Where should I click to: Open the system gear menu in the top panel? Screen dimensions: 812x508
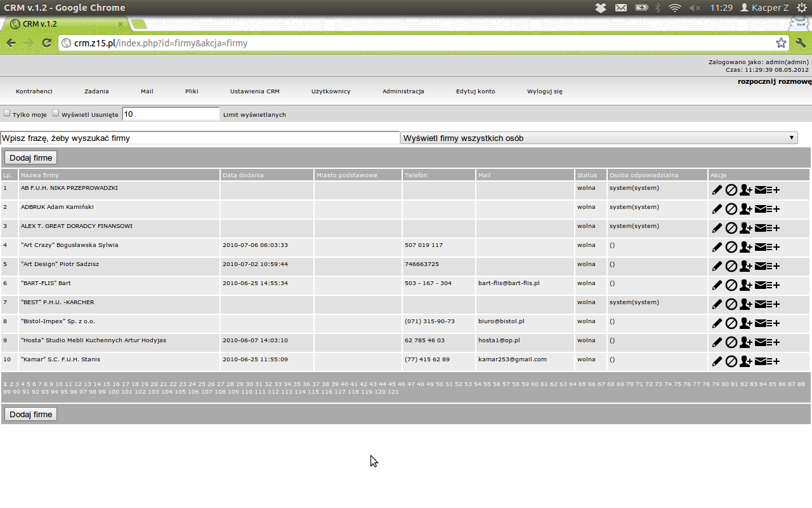(x=802, y=8)
